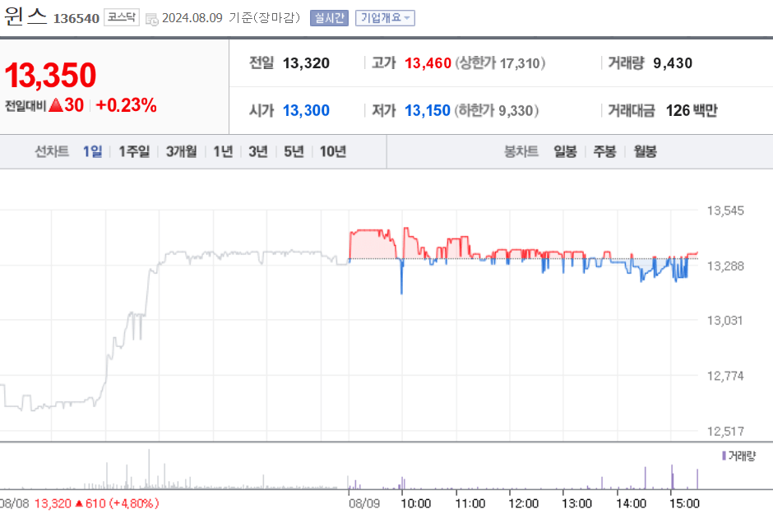This screenshot has height=532, width=773.
Task: Open the 일봉 candlestick chart
Action: point(565,151)
